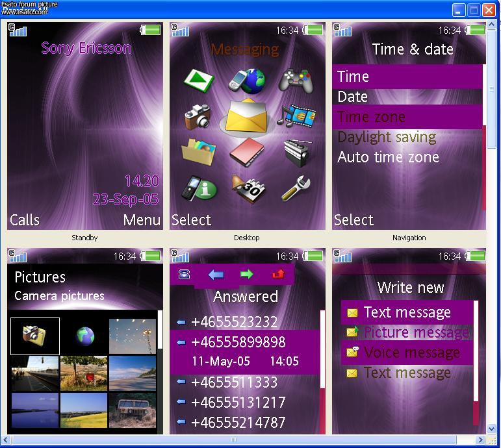Open the picture folder file manager icon
This screenshot has height=448, width=501.
pos(198,152)
